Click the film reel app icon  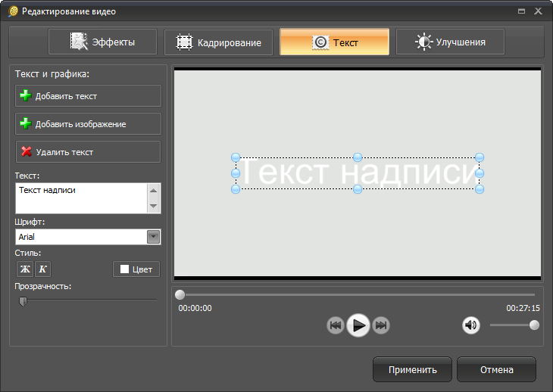[x=13, y=11]
